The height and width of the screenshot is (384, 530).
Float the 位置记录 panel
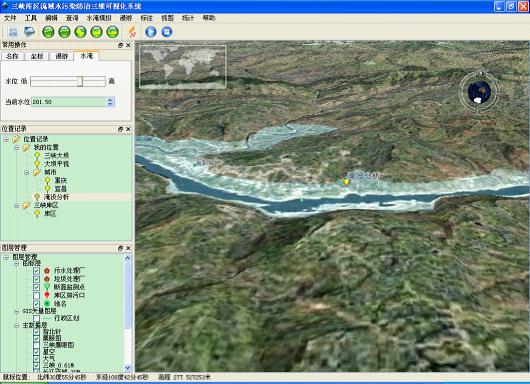121,129
